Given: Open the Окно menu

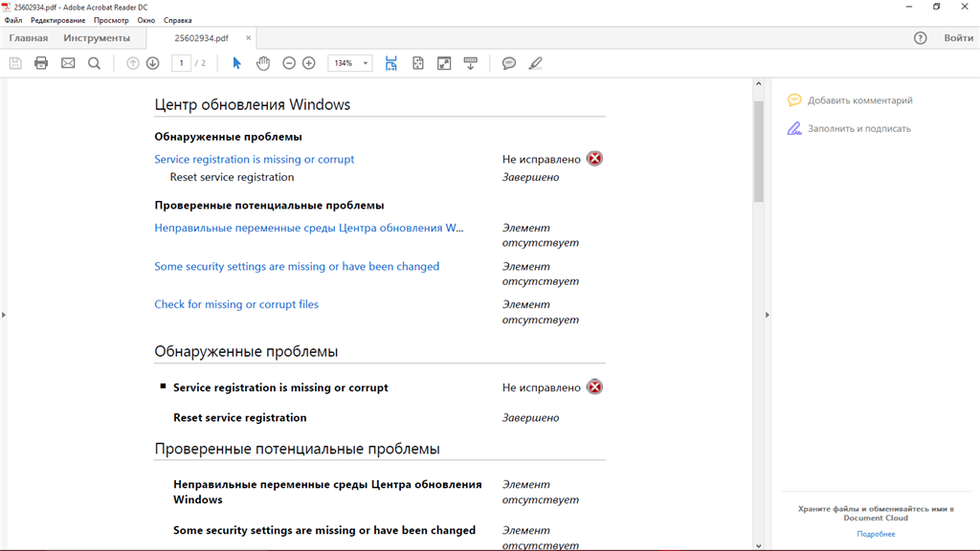Looking at the screenshot, I should pos(146,20).
